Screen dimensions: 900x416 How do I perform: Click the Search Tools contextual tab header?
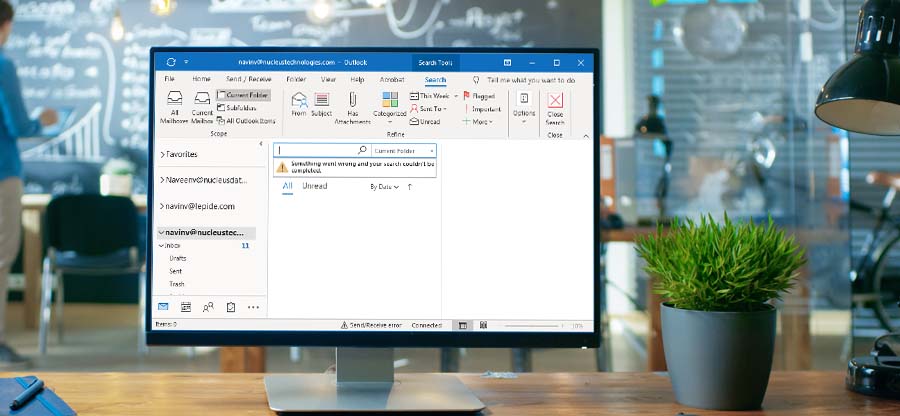coord(436,63)
